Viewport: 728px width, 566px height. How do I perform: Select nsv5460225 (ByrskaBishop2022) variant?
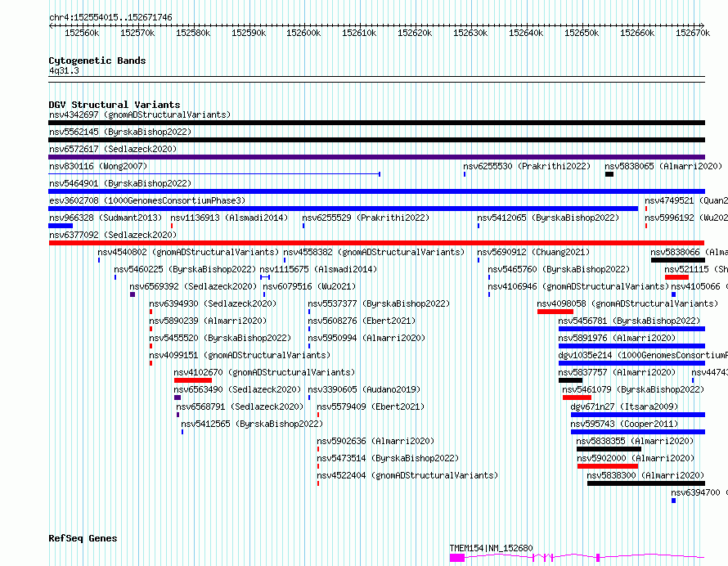[185, 269]
